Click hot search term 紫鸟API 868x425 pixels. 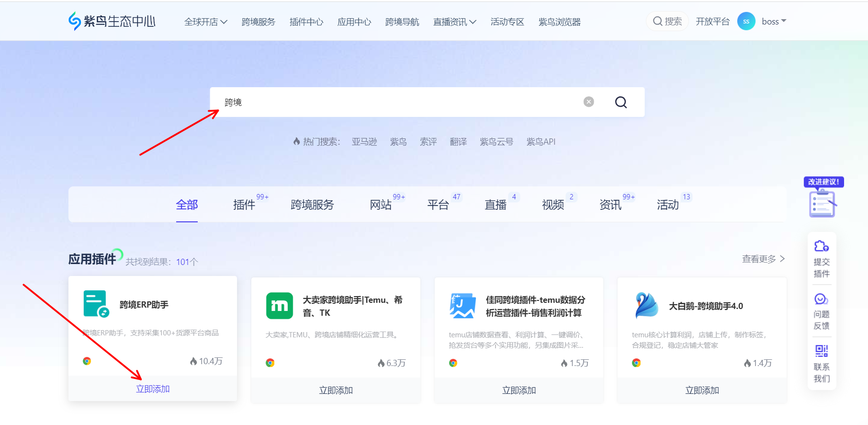541,142
